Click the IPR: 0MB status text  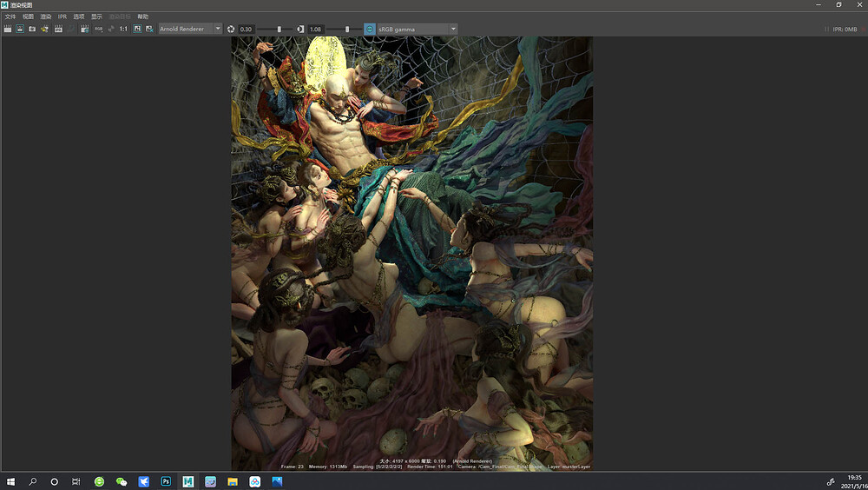click(845, 30)
